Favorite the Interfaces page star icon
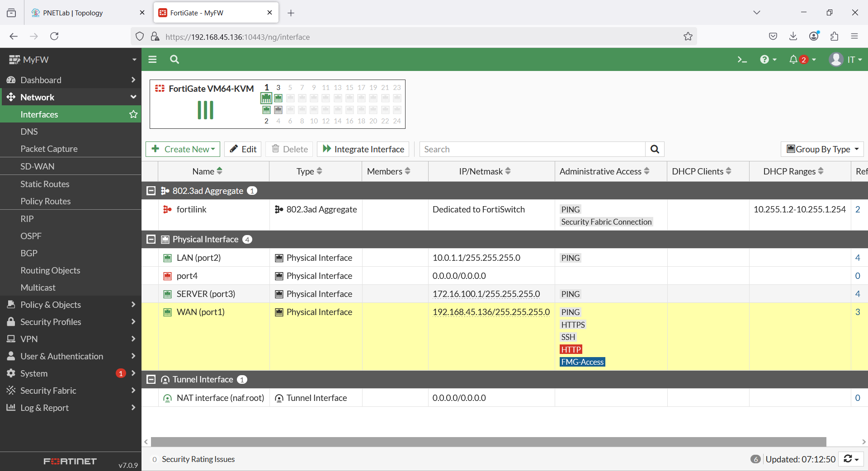 133,114
